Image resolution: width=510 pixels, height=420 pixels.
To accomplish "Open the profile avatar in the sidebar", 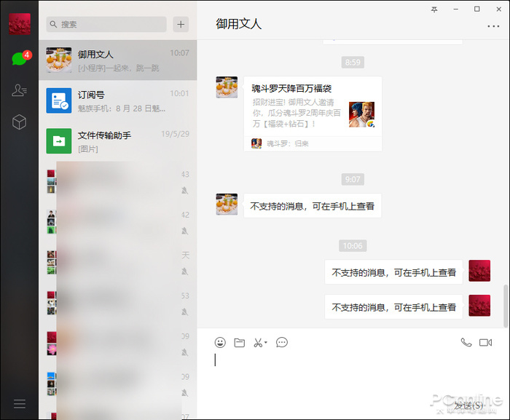I will click(x=20, y=24).
